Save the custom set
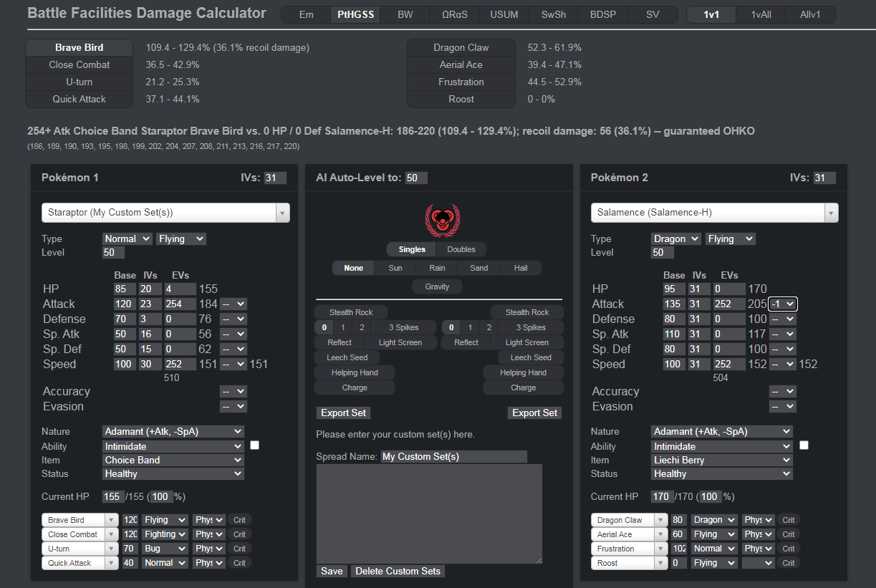This screenshot has width=876, height=588. click(332, 572)
